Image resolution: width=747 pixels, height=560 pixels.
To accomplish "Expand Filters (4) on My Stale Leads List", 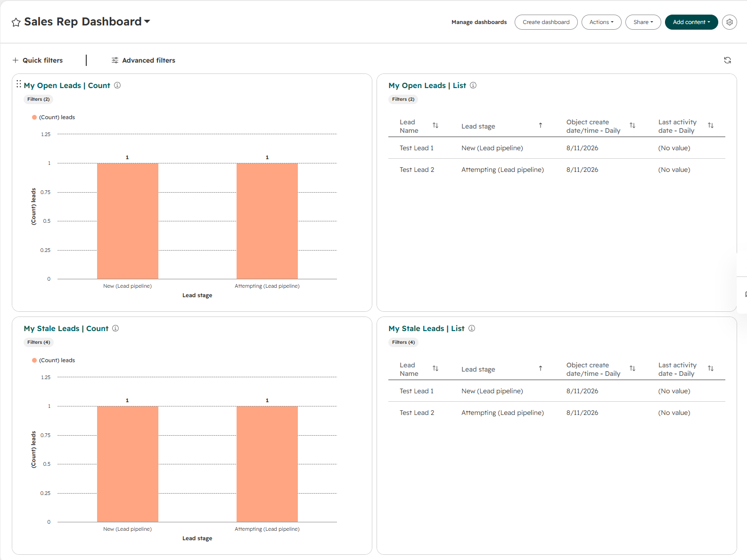I will click(x=403, y=342).
